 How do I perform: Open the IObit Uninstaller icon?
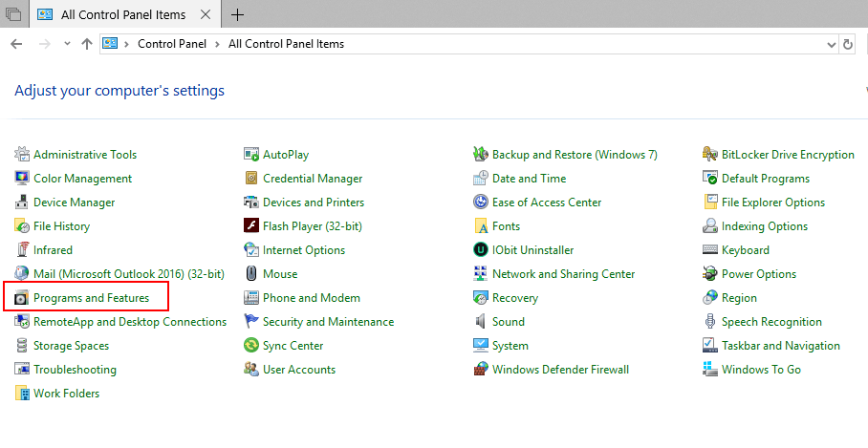(x=482, y=250)
